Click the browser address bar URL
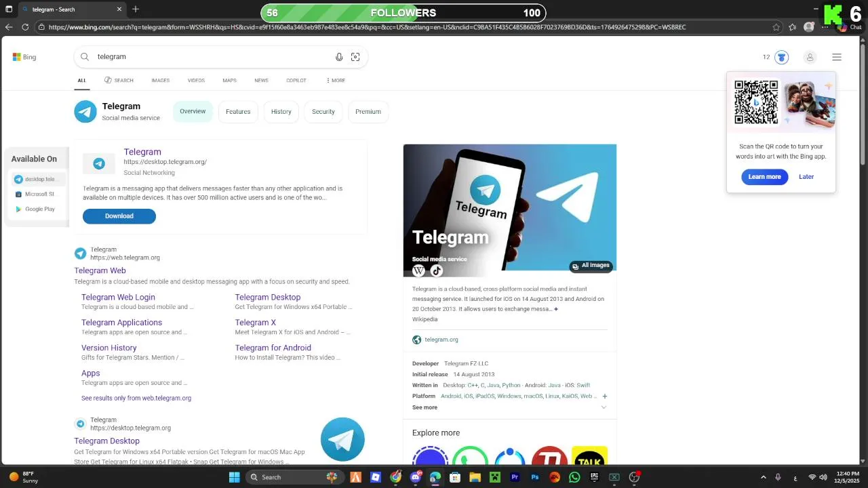The width and height of the screenshot is (868, 488). tap(367, 27)
